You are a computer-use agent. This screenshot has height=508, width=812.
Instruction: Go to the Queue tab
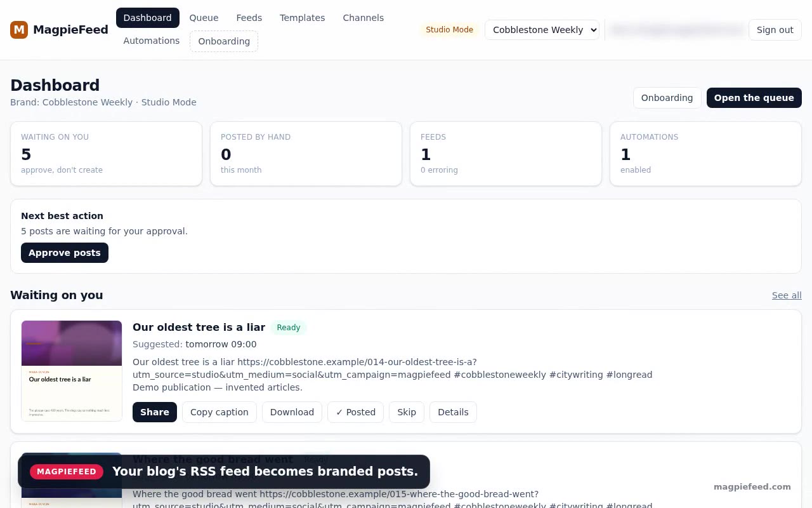tap(204, 18)
